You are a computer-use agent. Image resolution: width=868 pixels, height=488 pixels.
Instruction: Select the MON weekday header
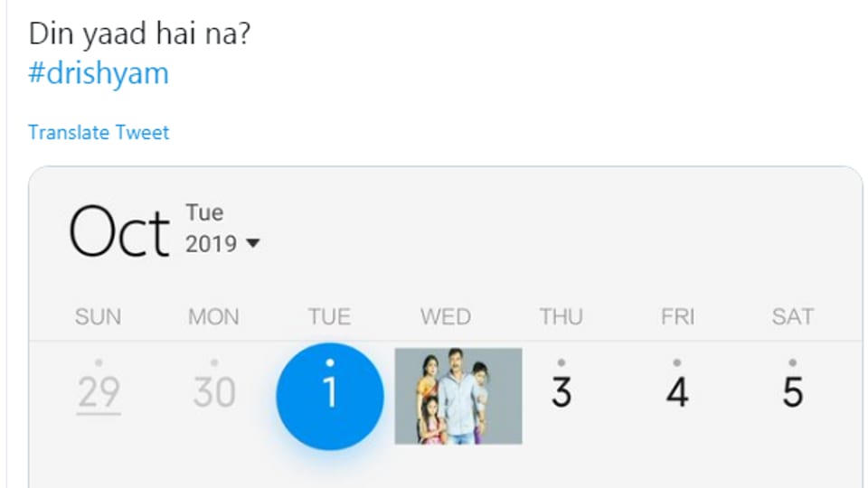(x=213, y=317)
